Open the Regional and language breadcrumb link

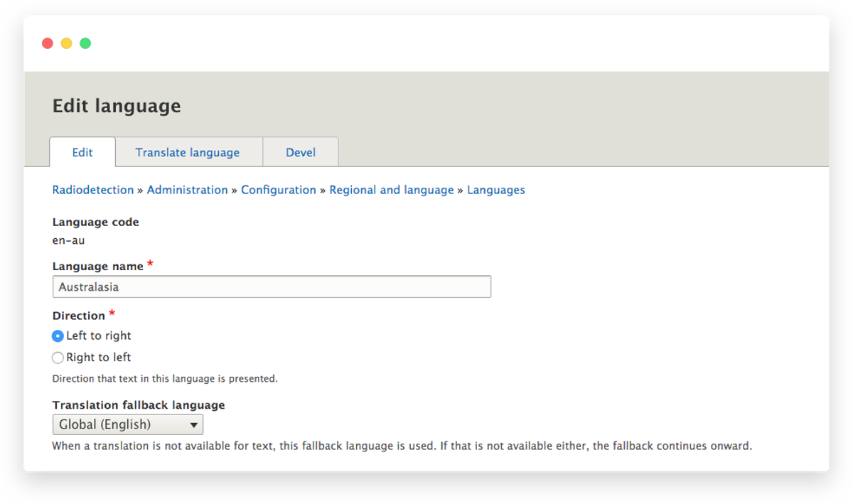click(x=392, y=190)
